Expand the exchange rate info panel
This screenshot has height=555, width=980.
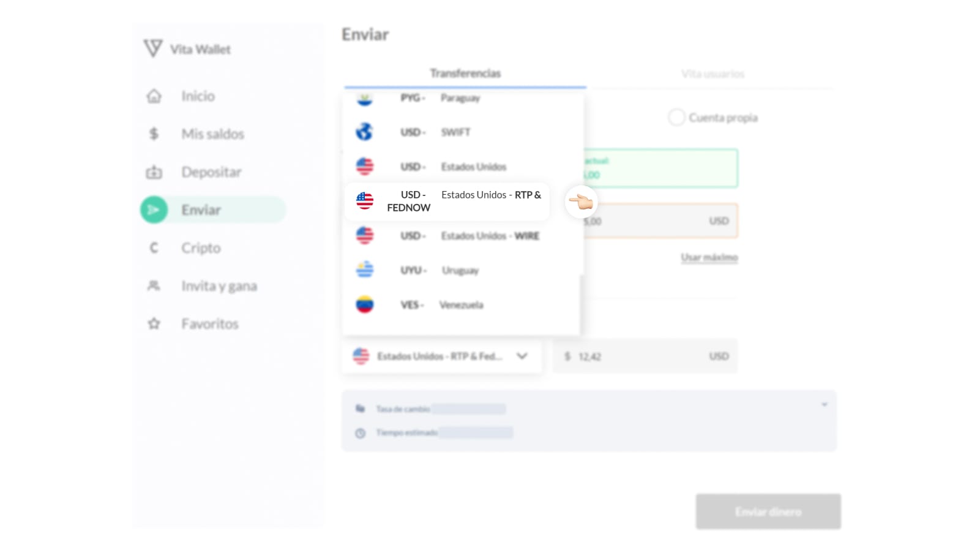coord(824,404)
